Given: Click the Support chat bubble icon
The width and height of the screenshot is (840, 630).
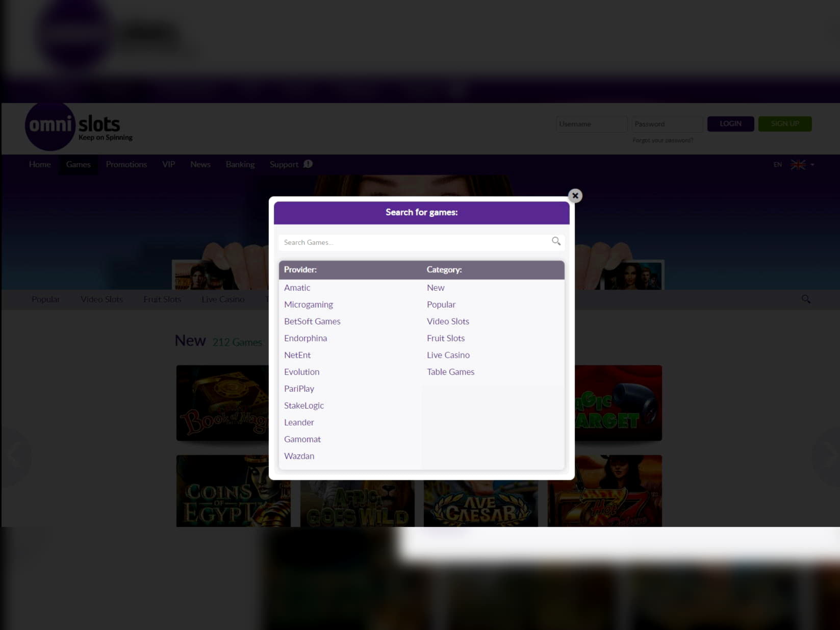Looking at the screenshot, I should [308, 164].
